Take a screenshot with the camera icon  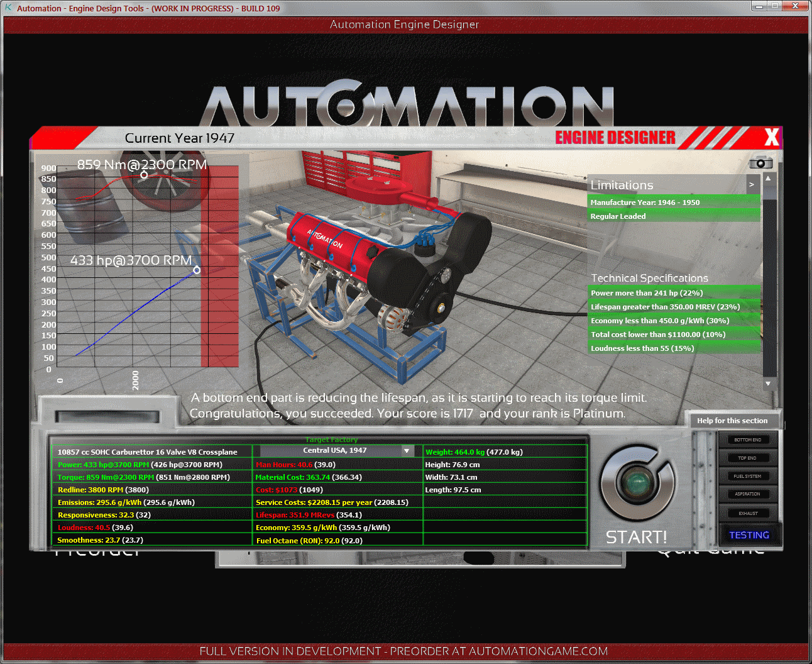coord(760,162)
